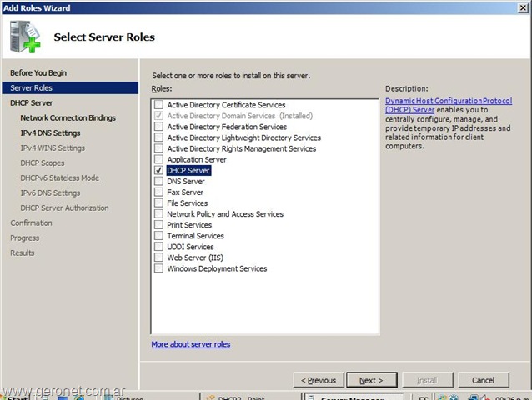Tick the Active Directory Certificate Services checkbox

point(158,105)
